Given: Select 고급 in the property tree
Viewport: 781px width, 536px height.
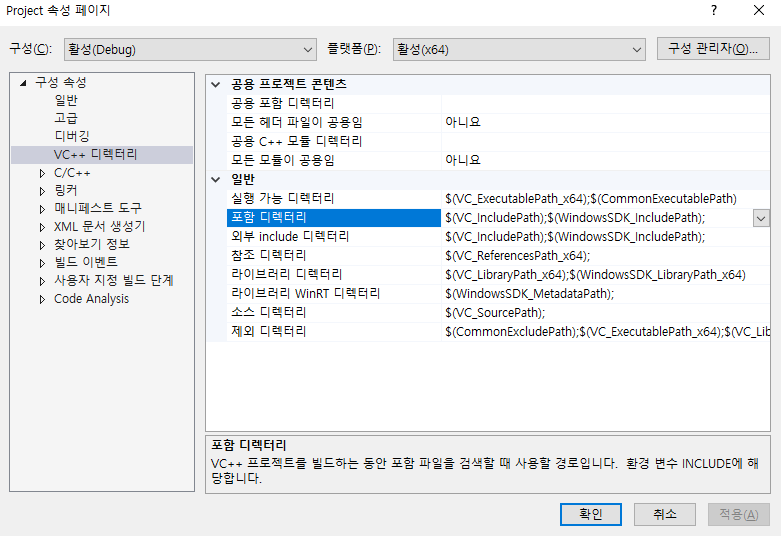Looking at the screenshot, I should [x=66, y=118].
